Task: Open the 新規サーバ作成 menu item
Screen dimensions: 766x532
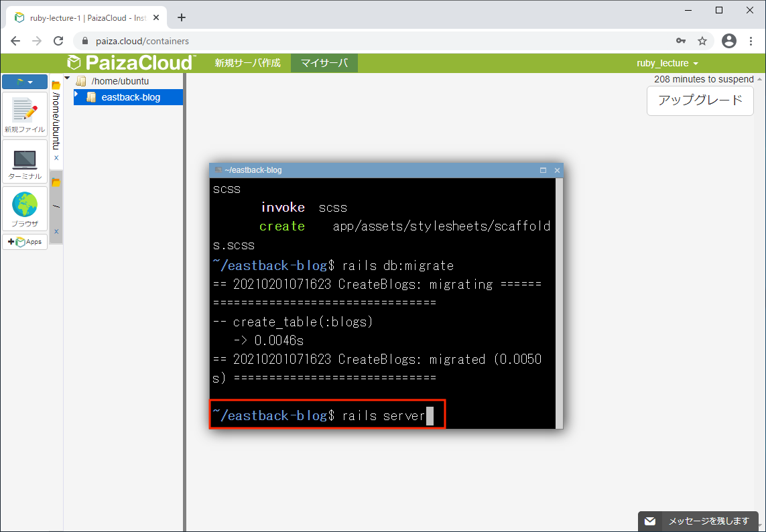Action: (247, 63)
